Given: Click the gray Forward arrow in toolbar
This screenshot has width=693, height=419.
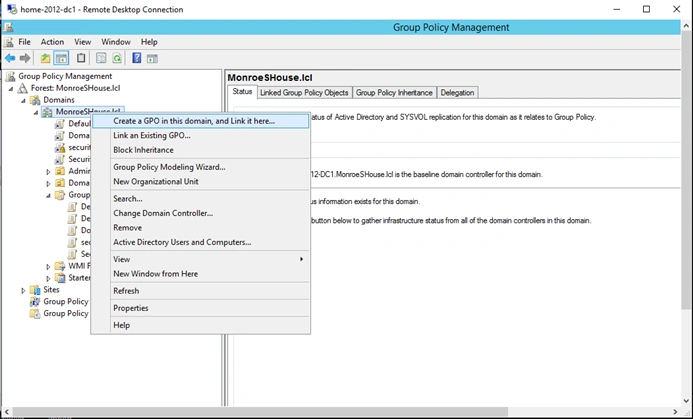Looking at the screenshot, I should click(x=25, y=58).
